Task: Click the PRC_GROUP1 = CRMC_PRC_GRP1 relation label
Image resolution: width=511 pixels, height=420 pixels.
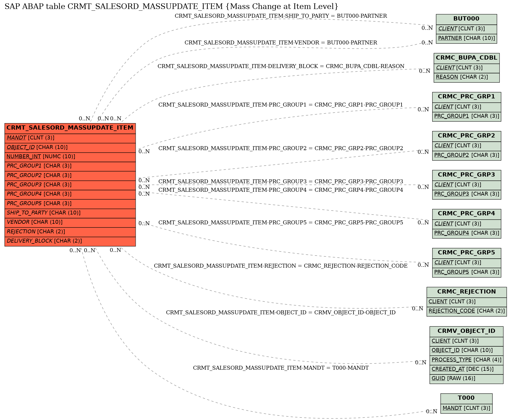Action: pyautogui.click(x=281, y=105)
